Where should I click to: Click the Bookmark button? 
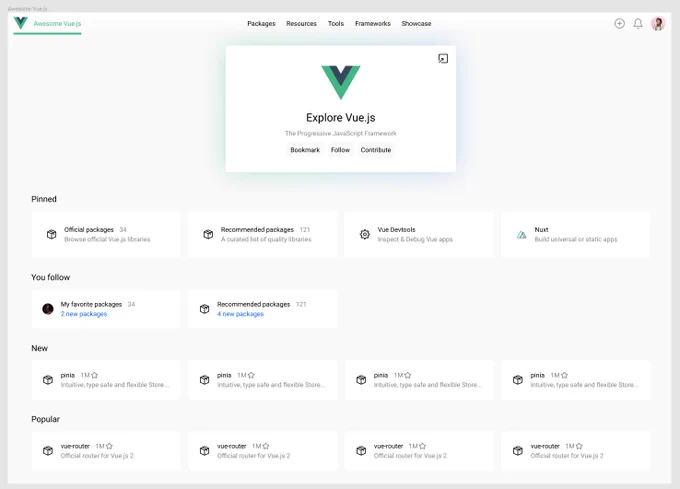pos(305,150)
